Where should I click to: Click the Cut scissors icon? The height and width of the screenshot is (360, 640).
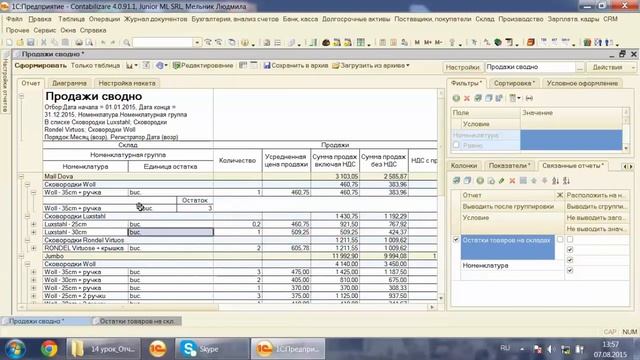click(x=44, y=42)
